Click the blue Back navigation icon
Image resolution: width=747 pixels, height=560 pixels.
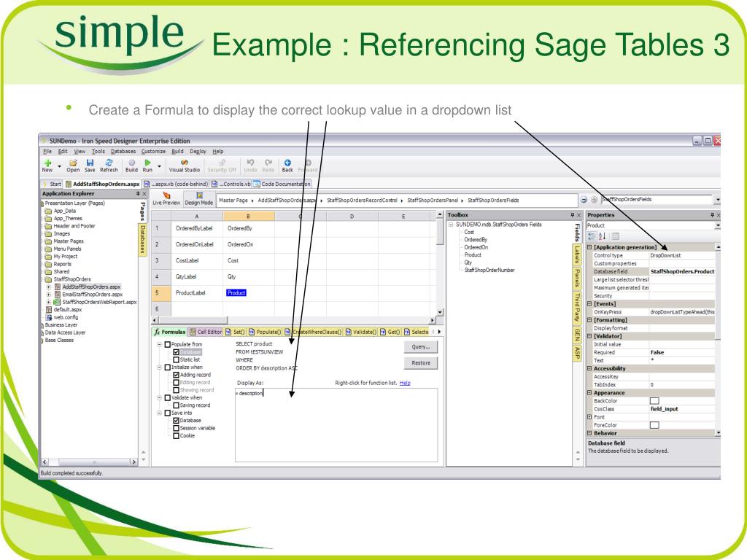(287, 163)
